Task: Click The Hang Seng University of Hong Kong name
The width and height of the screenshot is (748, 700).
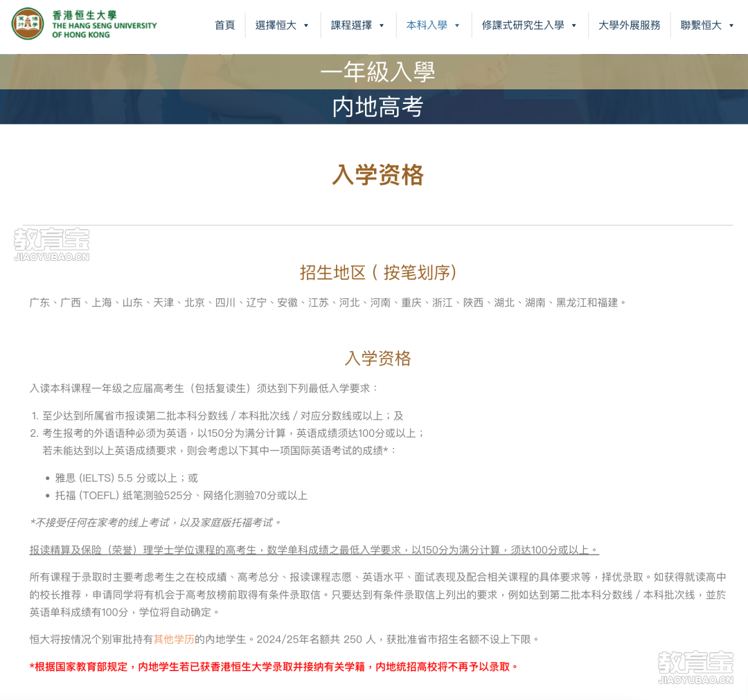Action: click(105, 25)
